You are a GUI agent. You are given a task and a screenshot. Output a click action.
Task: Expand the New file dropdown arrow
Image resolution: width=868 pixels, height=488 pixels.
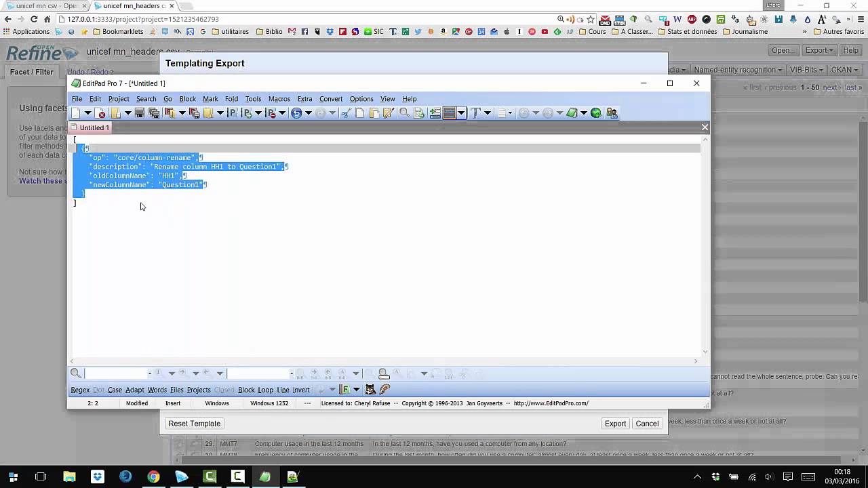pos(87,113)
